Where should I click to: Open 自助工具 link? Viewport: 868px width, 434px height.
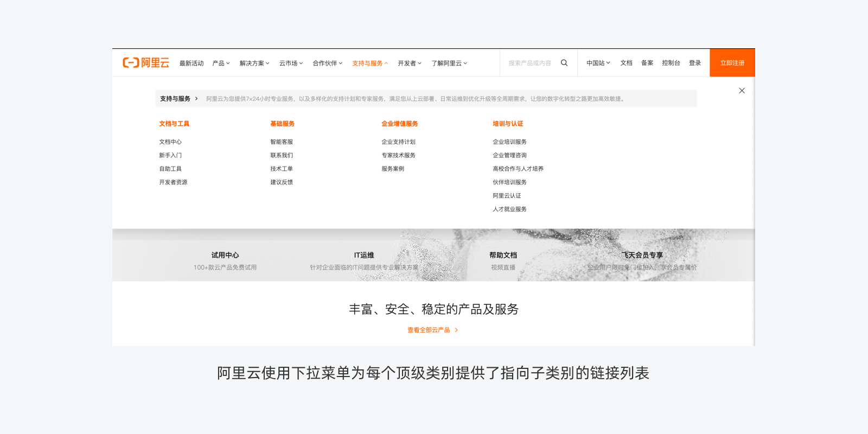[x=170, y=169]
